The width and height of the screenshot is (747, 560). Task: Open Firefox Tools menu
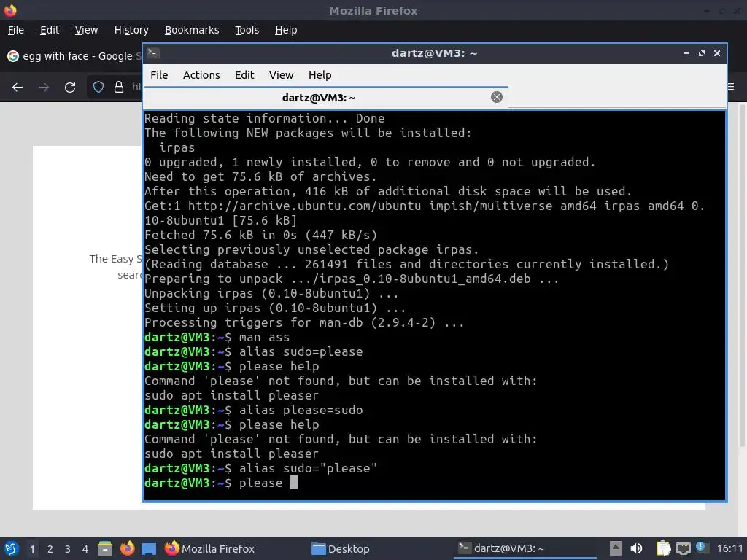(x=247, y=30)
